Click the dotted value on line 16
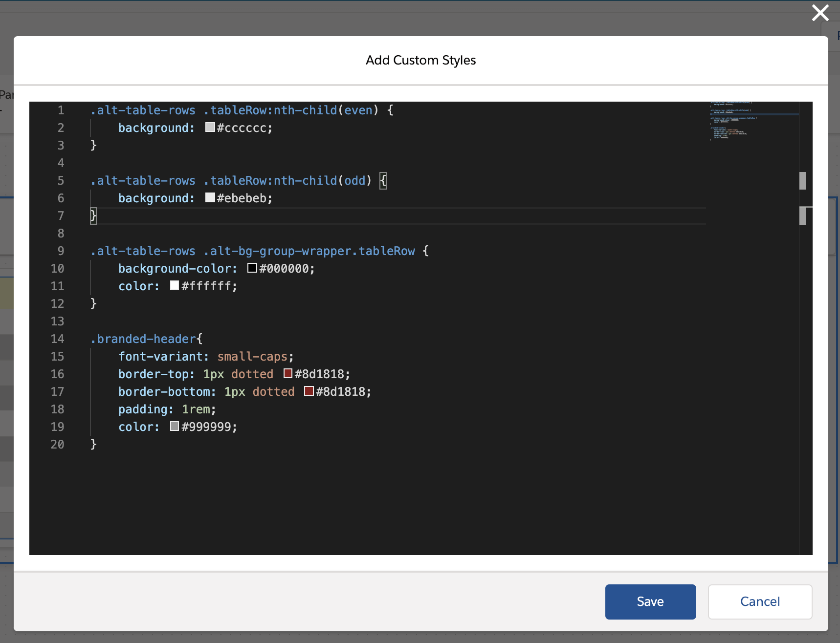Image resolution: width=840 pixels, height=643 pixels. [x=252, y=374]
